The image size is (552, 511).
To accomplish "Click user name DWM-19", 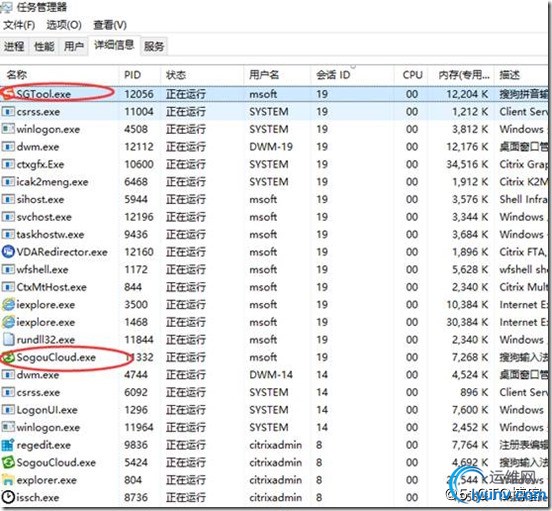I will tap(271, 146).
